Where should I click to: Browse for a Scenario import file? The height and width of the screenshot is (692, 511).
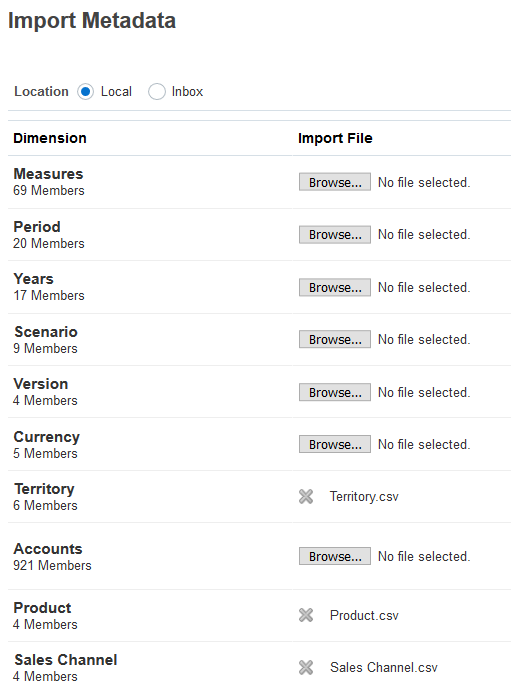point(335,339)
